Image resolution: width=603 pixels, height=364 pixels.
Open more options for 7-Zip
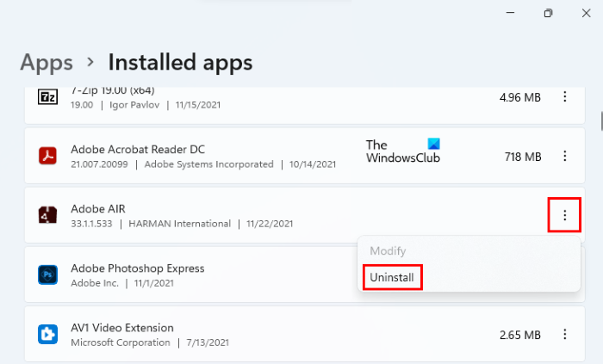(565, 97)
